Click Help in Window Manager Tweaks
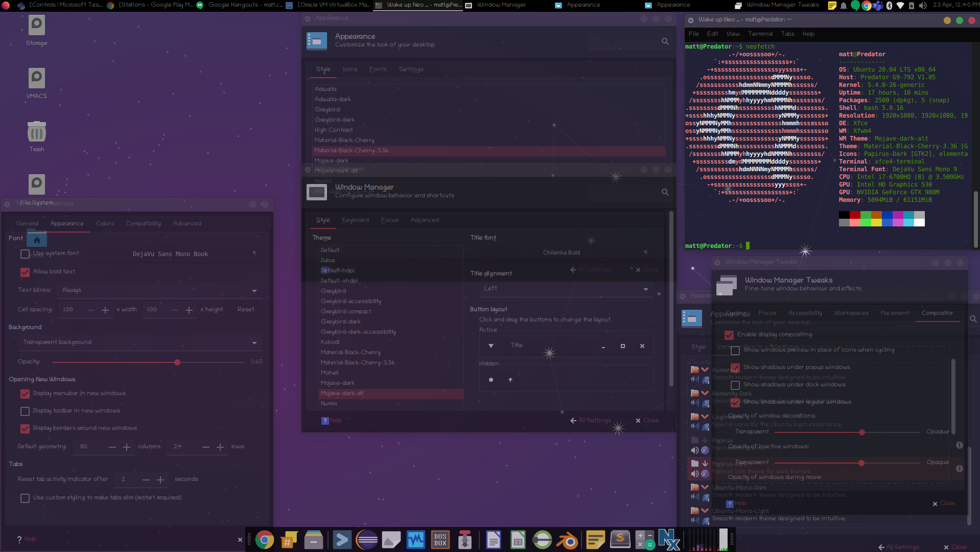Viewport: 980px width, 552px height. pos(736,503)
